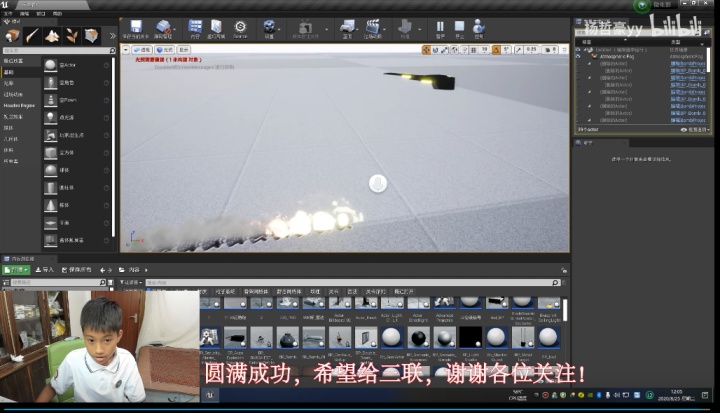Screen dimensions: 720x413
Task: Expand the modes panel double-chevron
Action: [x=112, y=36]
